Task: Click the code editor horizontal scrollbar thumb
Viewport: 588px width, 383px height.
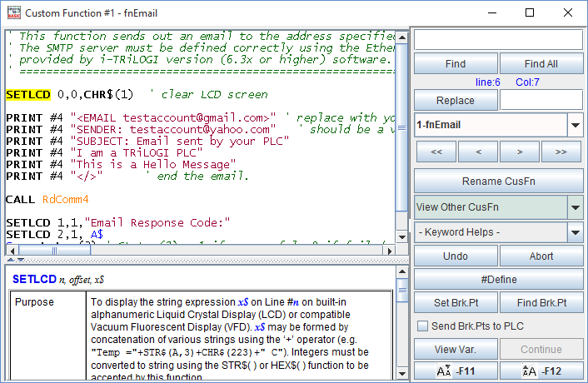Action: [x=54, y=251]
